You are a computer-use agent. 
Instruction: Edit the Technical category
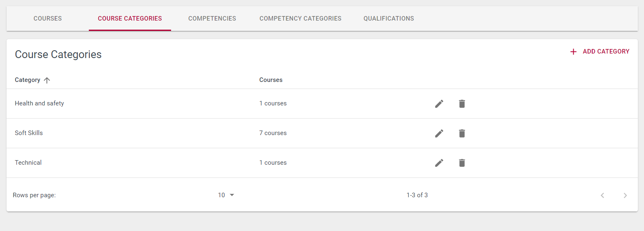click(439, 163)
